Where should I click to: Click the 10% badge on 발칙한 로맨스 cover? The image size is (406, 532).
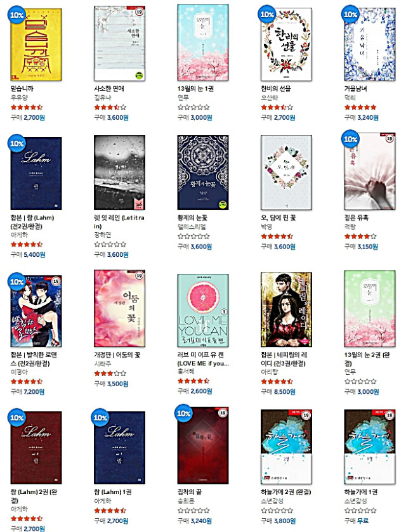16,282
